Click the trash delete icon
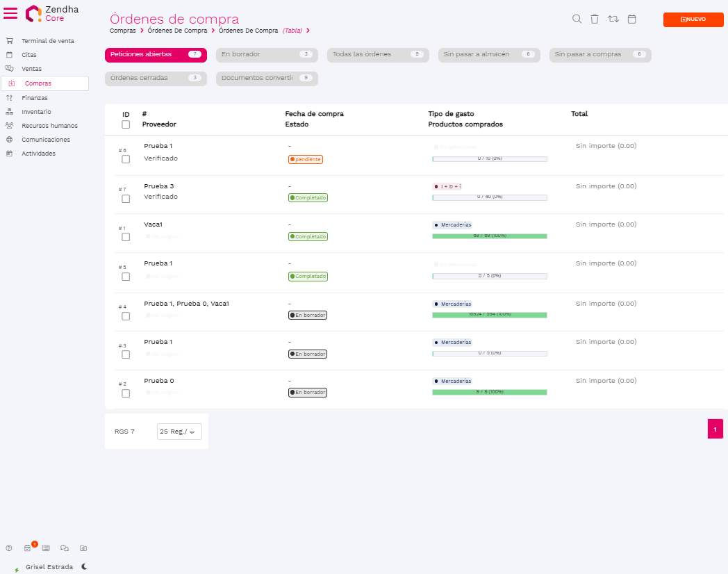Viewport: 728px width, 574px height. click(595, 19)
